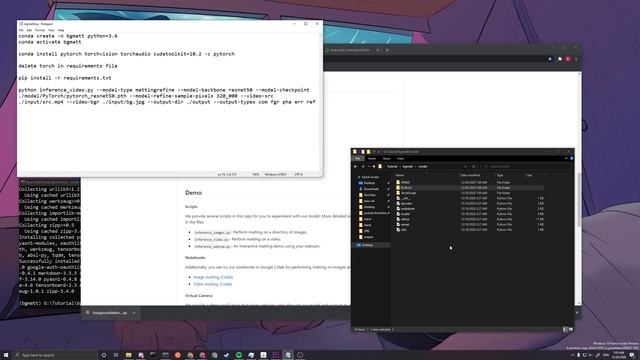
Task: Open File Explorer from the taskbar
Action: 129,355
